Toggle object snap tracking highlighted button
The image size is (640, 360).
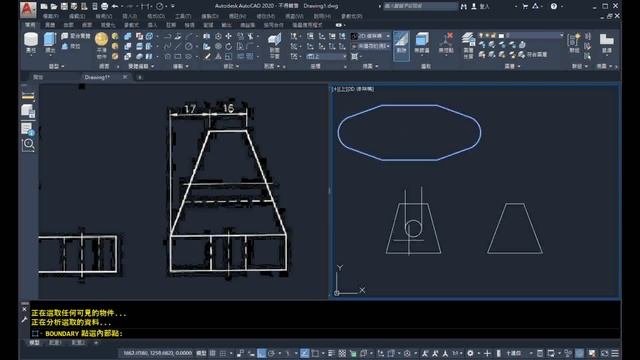[x=304, y=353]
